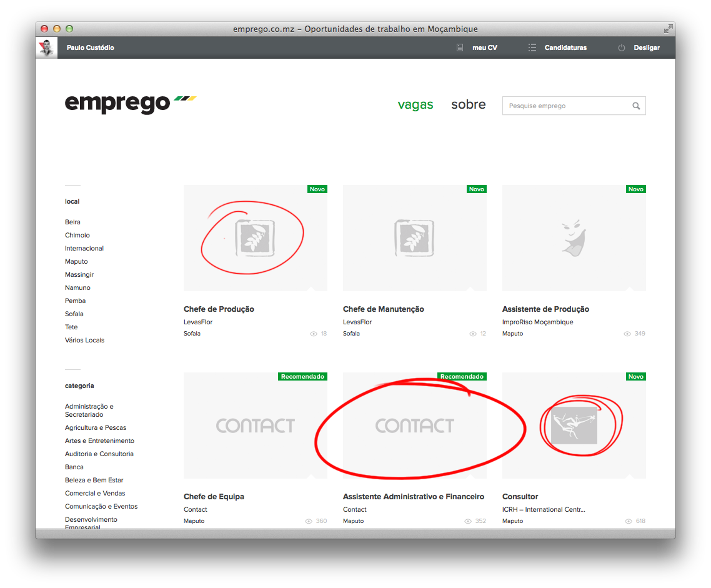Filter jobs by Chimoio location
The height and width of the screenshot is (588, 711).
pos(77,236)
